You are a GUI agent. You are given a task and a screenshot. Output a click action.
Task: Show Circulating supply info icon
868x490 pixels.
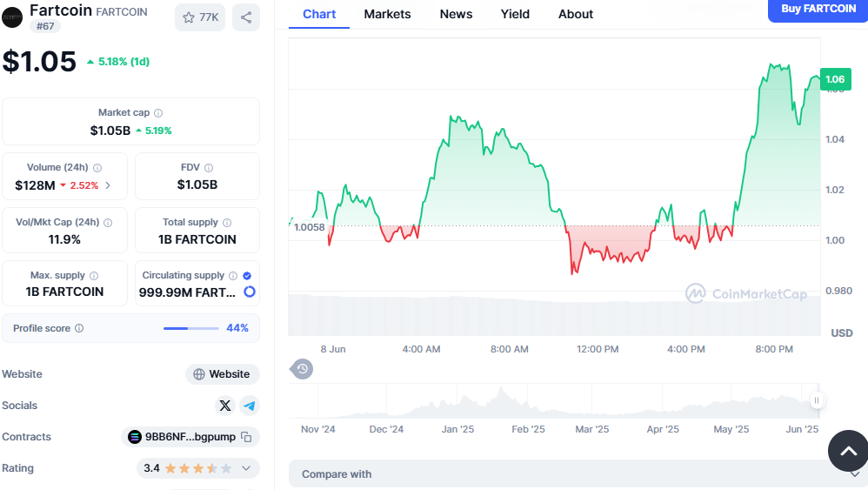pyautogui.click(x=233, y=276)
